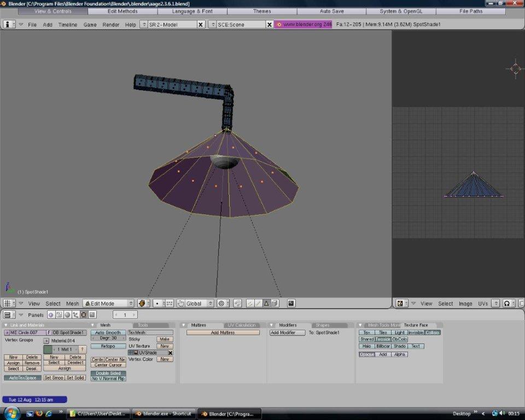Image resolution: width=525 pixels, height=420 pixels.
Task: Toggle the Halo face mode
Action: 366,346
